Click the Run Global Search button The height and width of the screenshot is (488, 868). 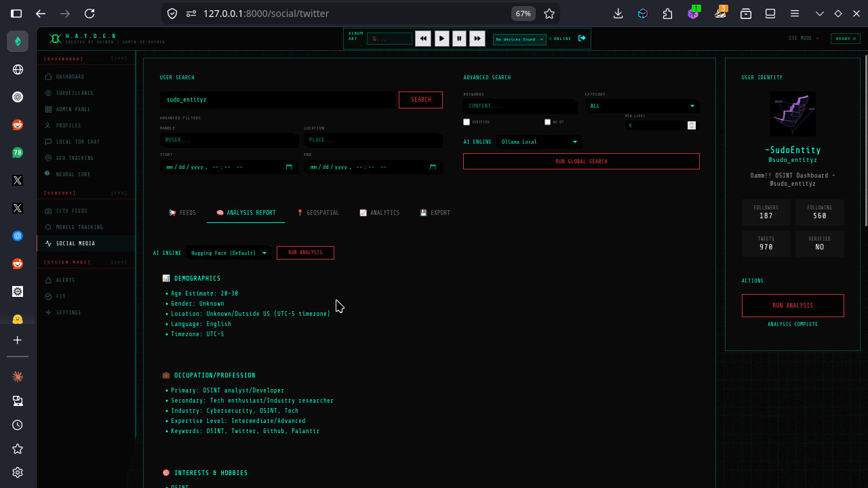[581, 161]
